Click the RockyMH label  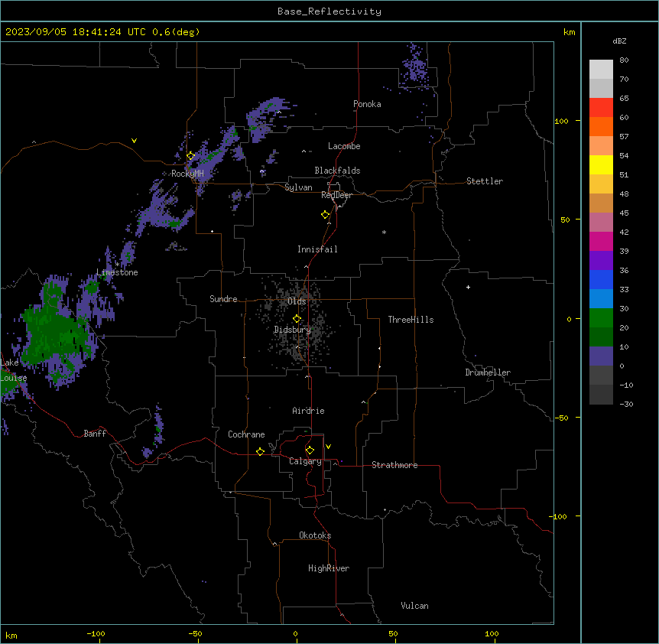click(187, 174)
